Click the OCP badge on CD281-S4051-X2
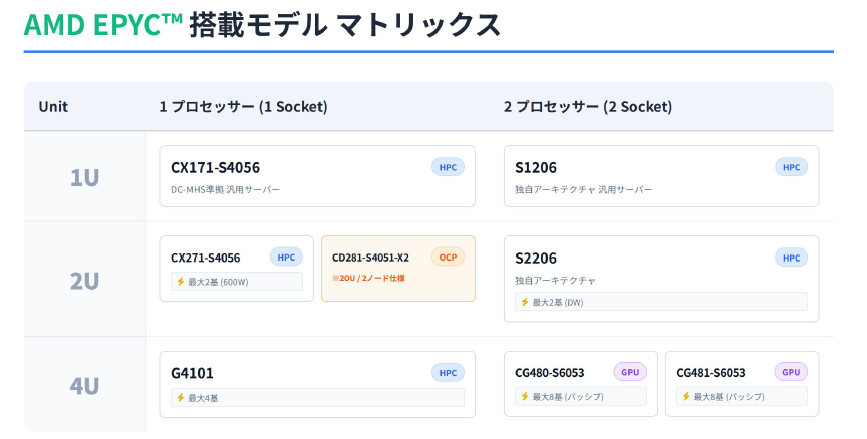 pos(448,257)
